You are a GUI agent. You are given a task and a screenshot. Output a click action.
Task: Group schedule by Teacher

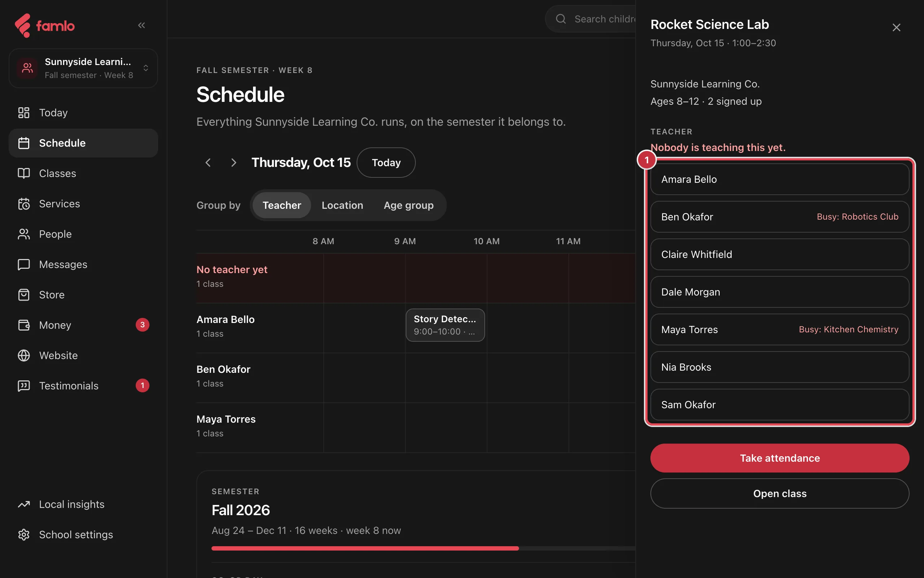click(x=282, y=205)
